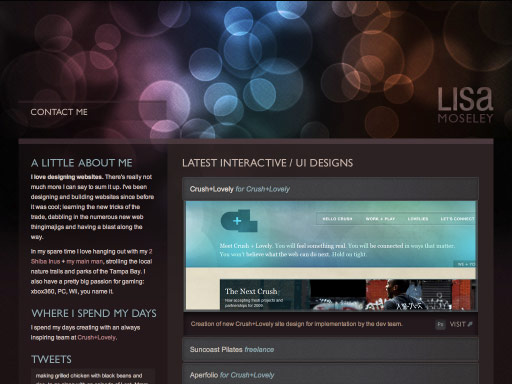The image size is (512, 384).
Task: Click the Lisa Moseley logo
Action: tap(465, 105)
